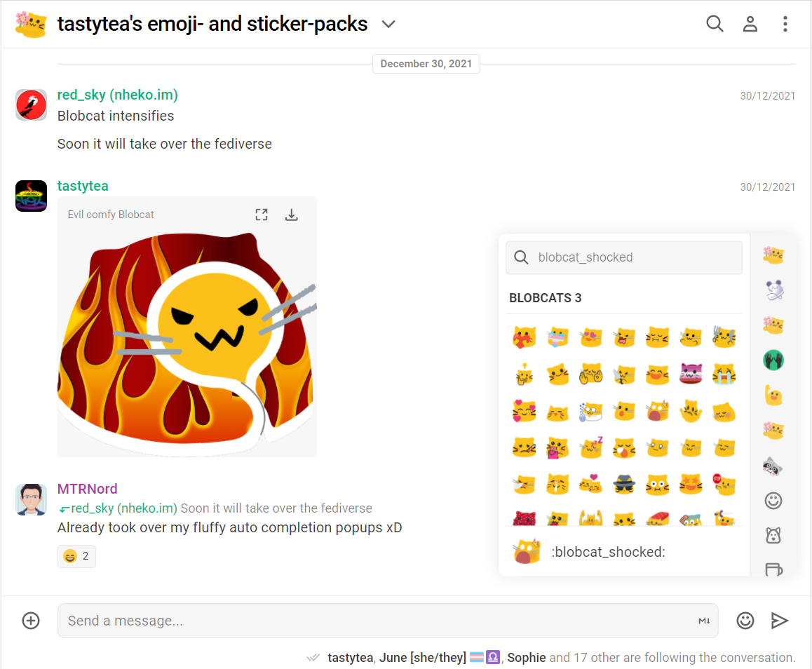Screen dimensions: 812x669
Task: Select the green hands emoji pack tab
Action: click(x=773, y=360)
